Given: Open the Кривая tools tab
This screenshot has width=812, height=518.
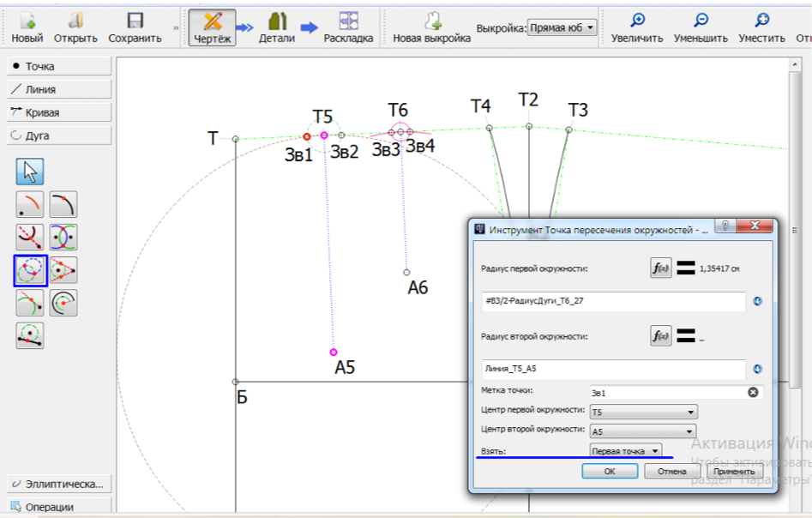Looking at the screenshot, I should pos(59,112).
